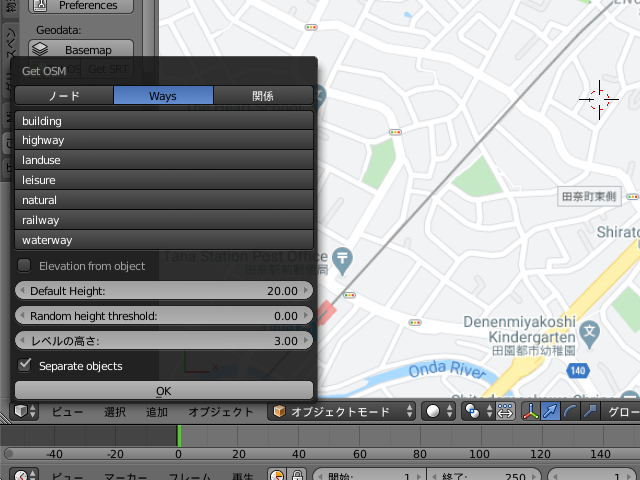Click the 田奈町東側 label on map
The width and height of the screenshot is (640, 480).
coord(589,196)
